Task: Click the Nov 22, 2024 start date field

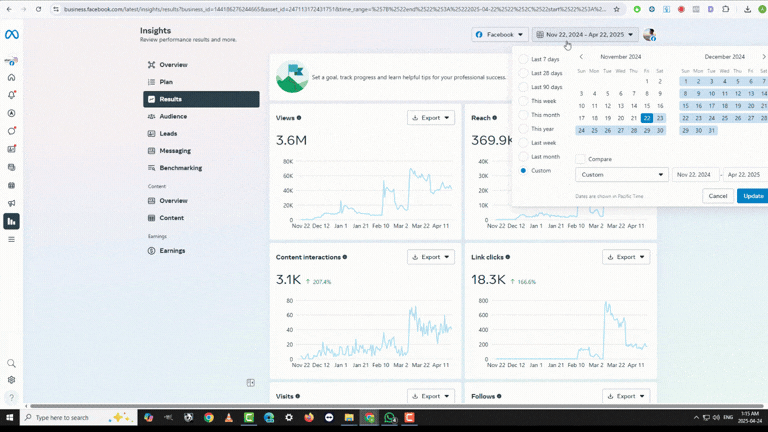Action: [x=695, y=174]
